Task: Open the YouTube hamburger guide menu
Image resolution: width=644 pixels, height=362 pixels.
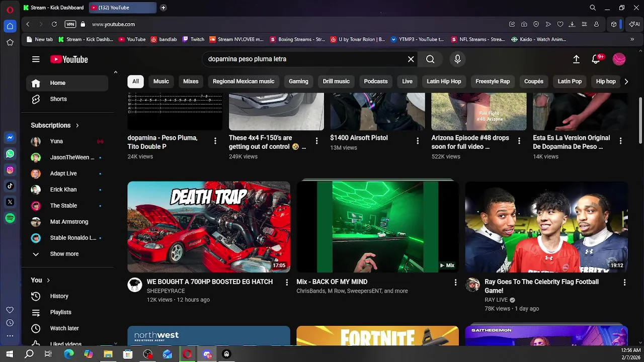Action: point(36,59)
